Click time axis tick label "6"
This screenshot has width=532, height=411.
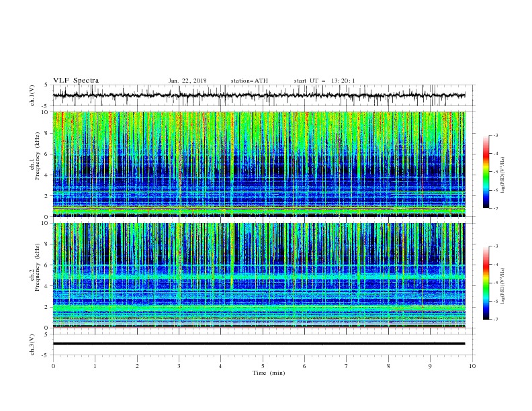coord(304,366)
